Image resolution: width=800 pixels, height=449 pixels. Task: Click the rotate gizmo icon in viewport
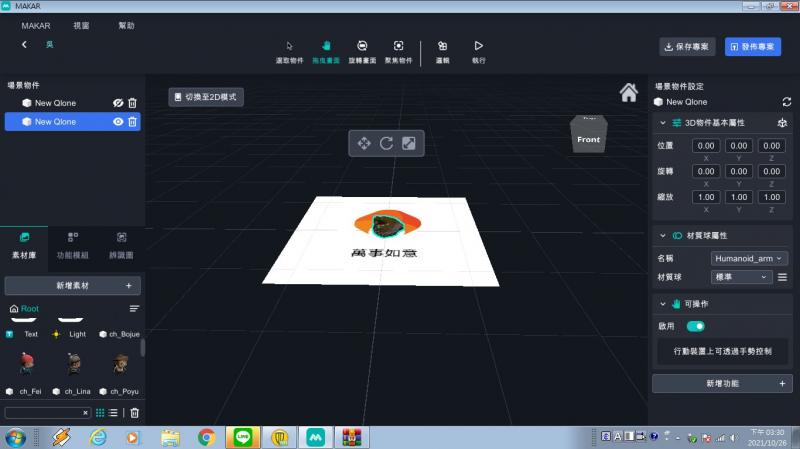click(386, 143)
